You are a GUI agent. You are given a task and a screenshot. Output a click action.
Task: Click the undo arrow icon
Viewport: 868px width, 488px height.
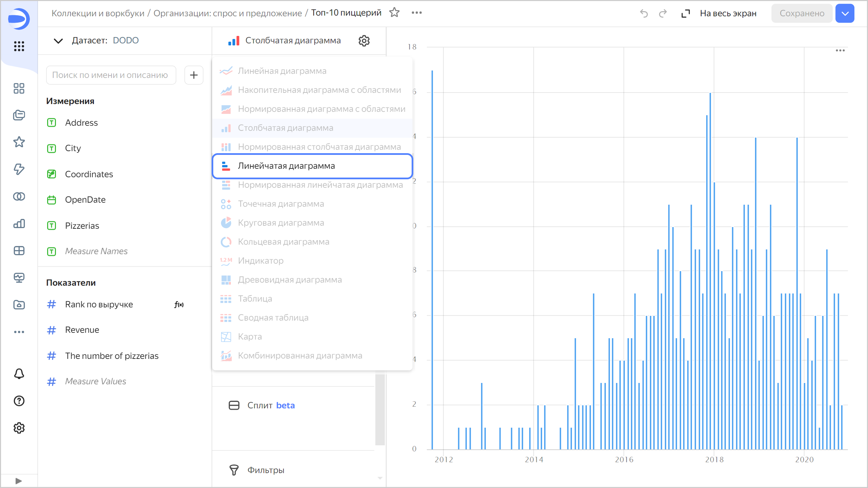coord(644,14)
